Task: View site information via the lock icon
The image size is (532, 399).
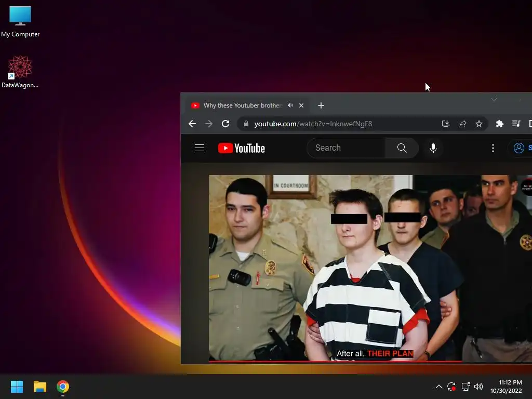Action: pyautogui.click(x=246, y=124)
